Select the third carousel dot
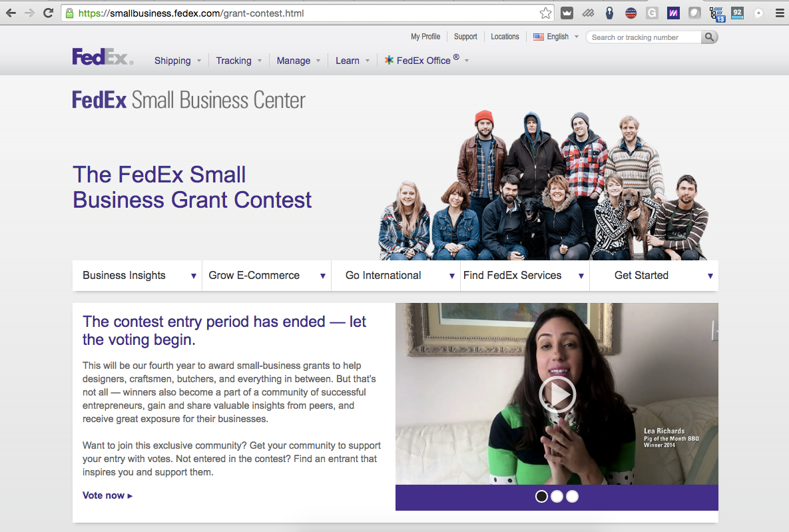Screen dimensions: 789x532 coord(573,497)
